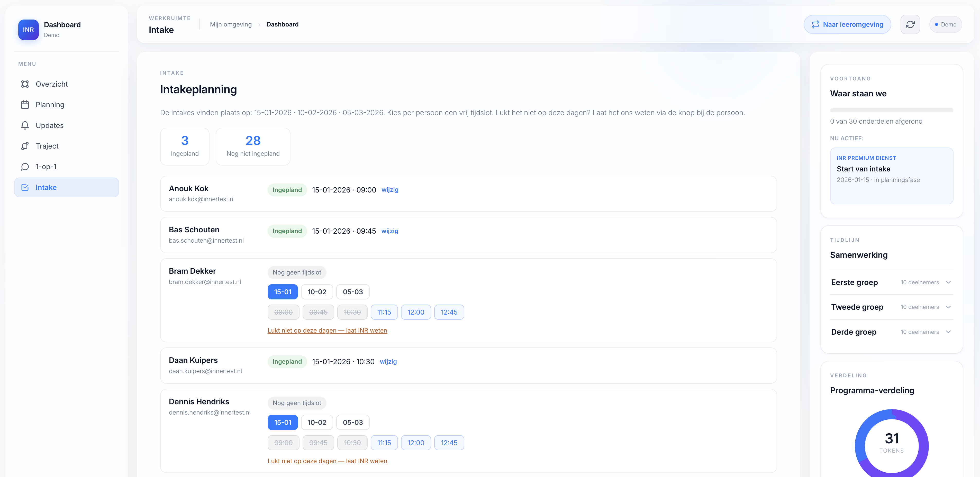Open Updates in the sidebar menu
Screen dimensions: 980x477
point(67,125)
